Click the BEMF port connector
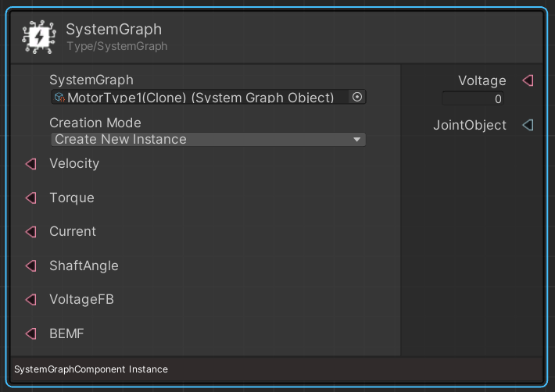Screen dimensions: 555x392 tap(31, 333)
